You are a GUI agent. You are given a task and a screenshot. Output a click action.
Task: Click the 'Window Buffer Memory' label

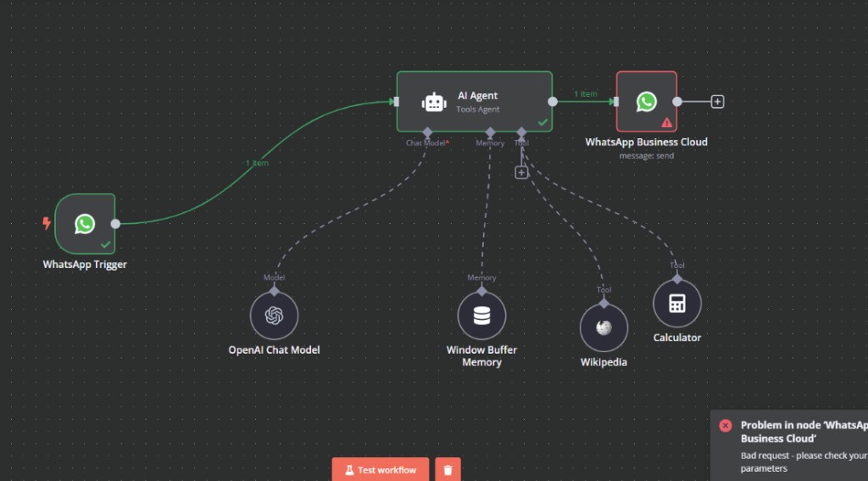[481, 355]
